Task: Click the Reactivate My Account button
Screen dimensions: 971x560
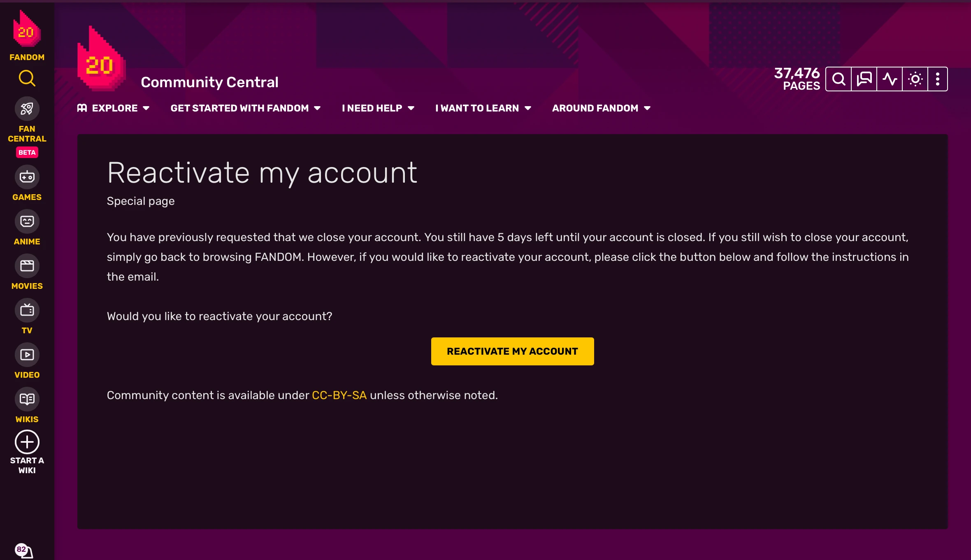Action: click(512, 351)
